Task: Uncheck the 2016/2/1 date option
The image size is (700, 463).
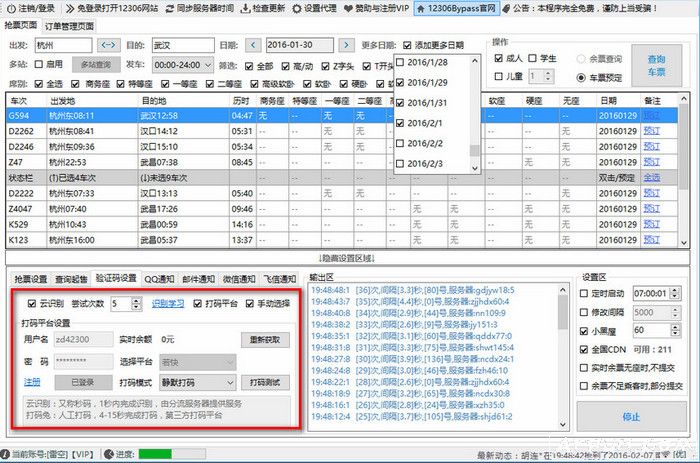Action: click(x=400, y=123)
